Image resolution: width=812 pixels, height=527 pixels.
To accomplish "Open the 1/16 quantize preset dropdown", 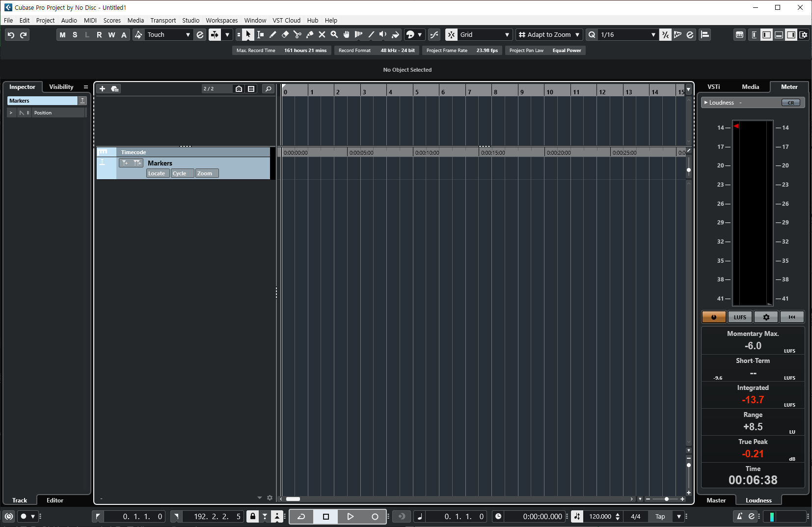I will click(x=628, y=35).
